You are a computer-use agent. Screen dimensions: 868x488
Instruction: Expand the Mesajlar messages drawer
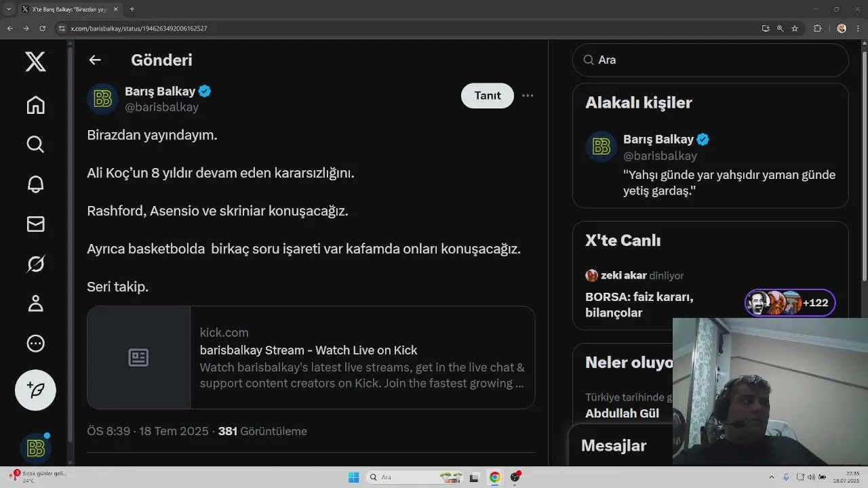(x=614, y=445)
